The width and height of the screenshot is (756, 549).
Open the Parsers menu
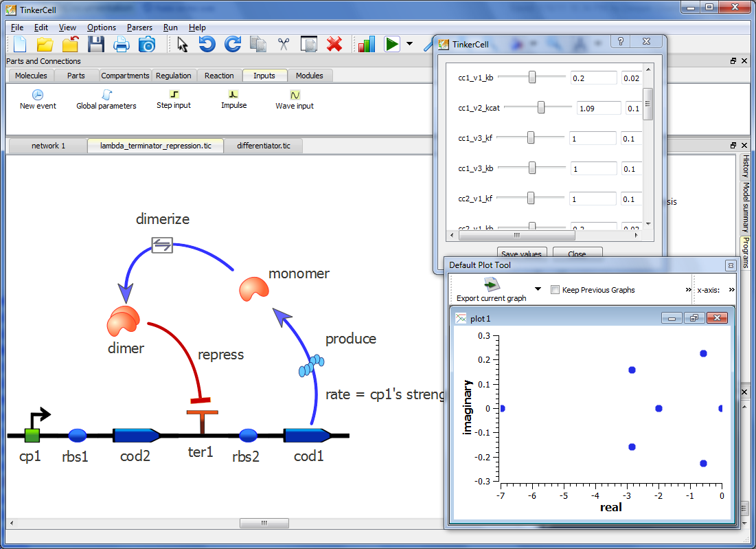(x=139, y=27)
